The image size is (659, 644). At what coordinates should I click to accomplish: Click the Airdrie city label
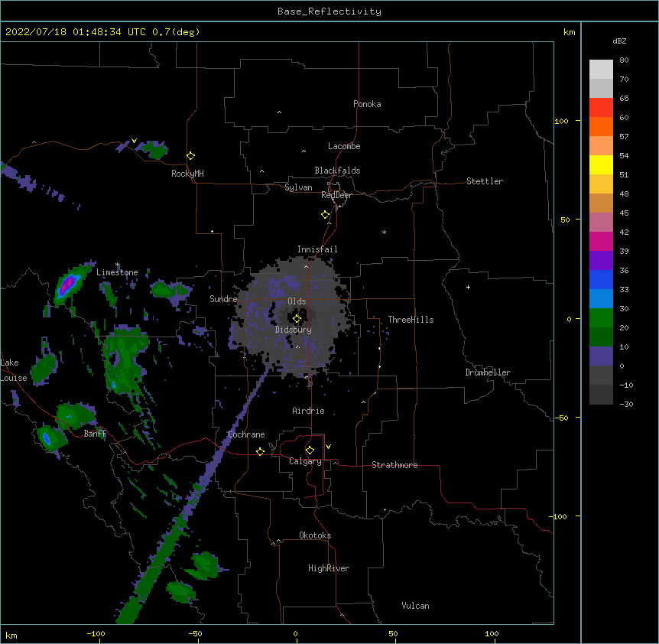point(308,411)
